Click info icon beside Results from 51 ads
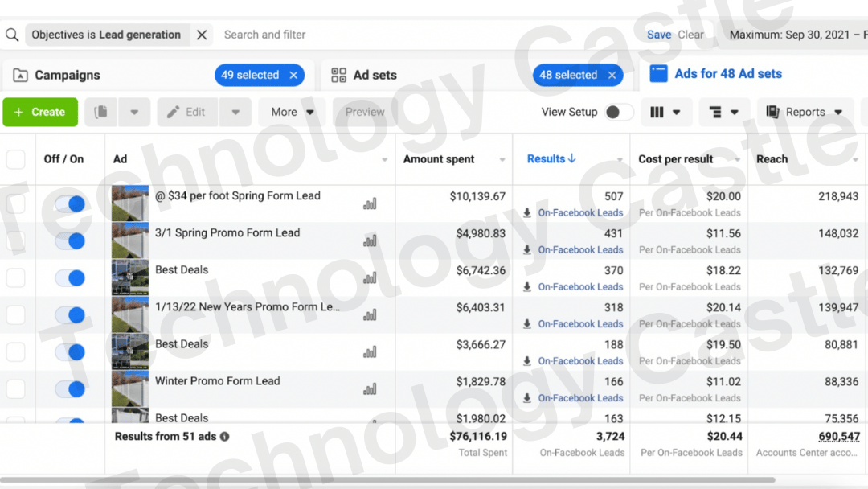This screenshot has height=489, width=868. click(225, 437)
